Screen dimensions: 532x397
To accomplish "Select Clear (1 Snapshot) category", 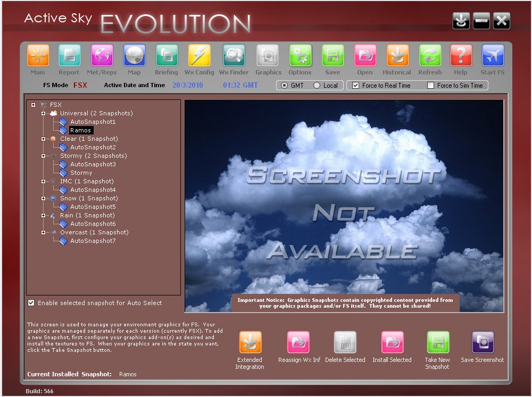I will 89,139.
